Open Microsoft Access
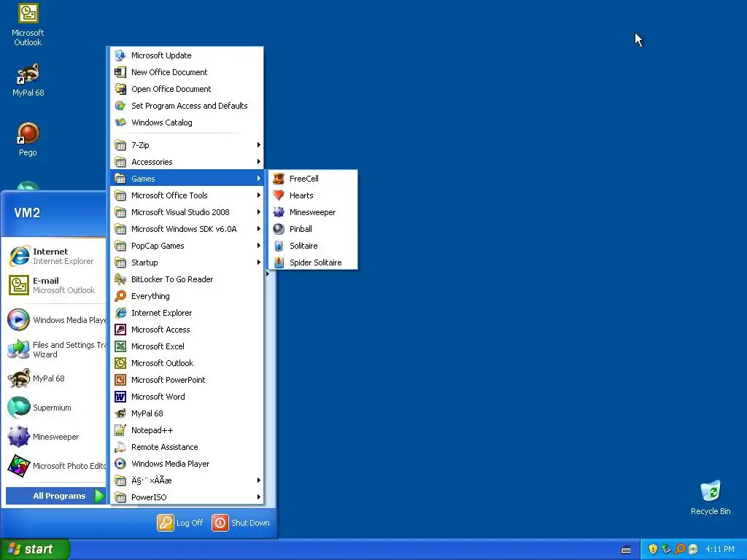 (x=187, y=330)
